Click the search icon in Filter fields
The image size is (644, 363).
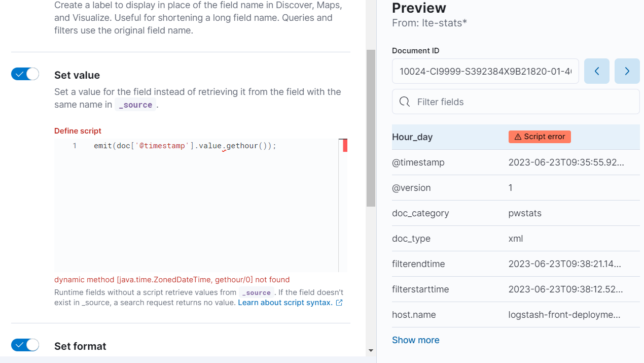[x=405, y=102]
